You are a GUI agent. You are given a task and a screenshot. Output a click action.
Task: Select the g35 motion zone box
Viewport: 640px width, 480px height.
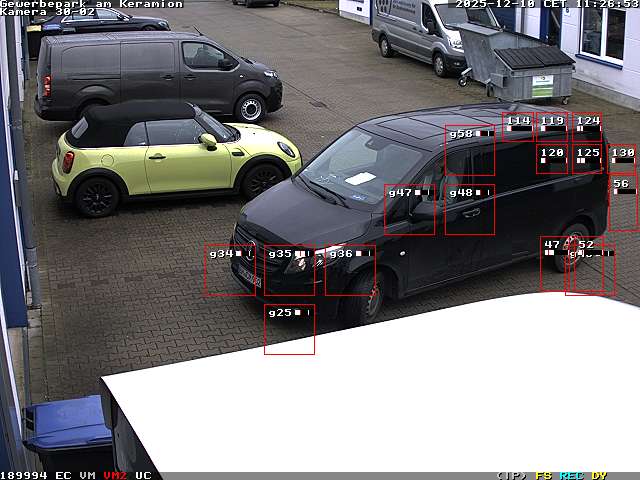pos(290,270)
